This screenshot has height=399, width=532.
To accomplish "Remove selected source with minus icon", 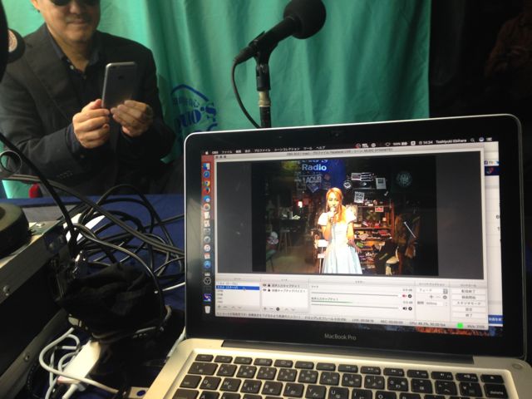I will pyautogui.click(x=271, y=308).
